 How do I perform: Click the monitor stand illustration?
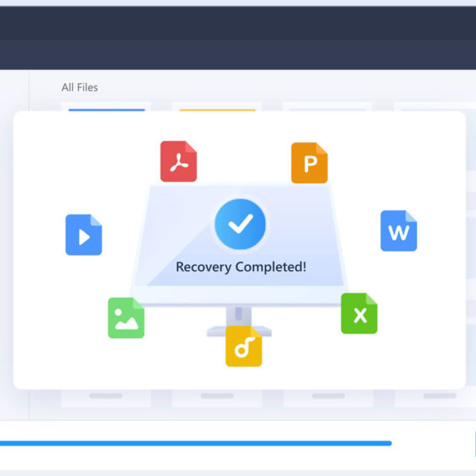click(239, 321)
